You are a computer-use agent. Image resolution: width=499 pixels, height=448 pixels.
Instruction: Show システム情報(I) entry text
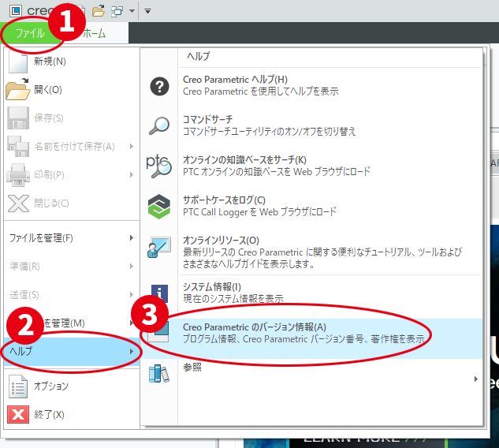coord(212,287)
